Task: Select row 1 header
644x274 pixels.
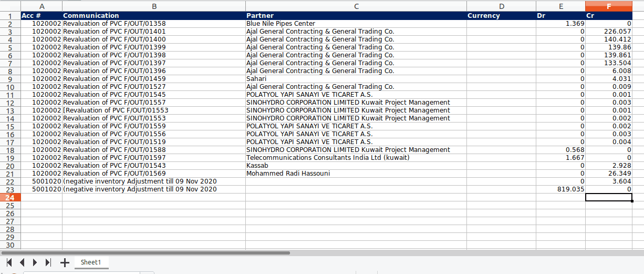Action: coord(10,16)
